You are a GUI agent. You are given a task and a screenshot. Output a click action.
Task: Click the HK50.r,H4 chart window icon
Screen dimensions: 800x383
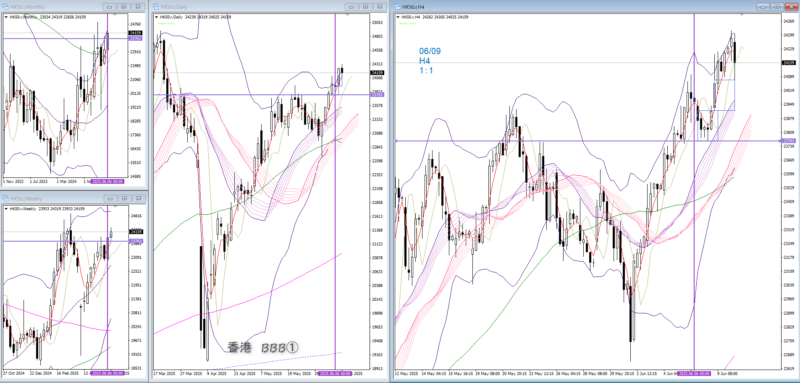(x=398, y=7)
